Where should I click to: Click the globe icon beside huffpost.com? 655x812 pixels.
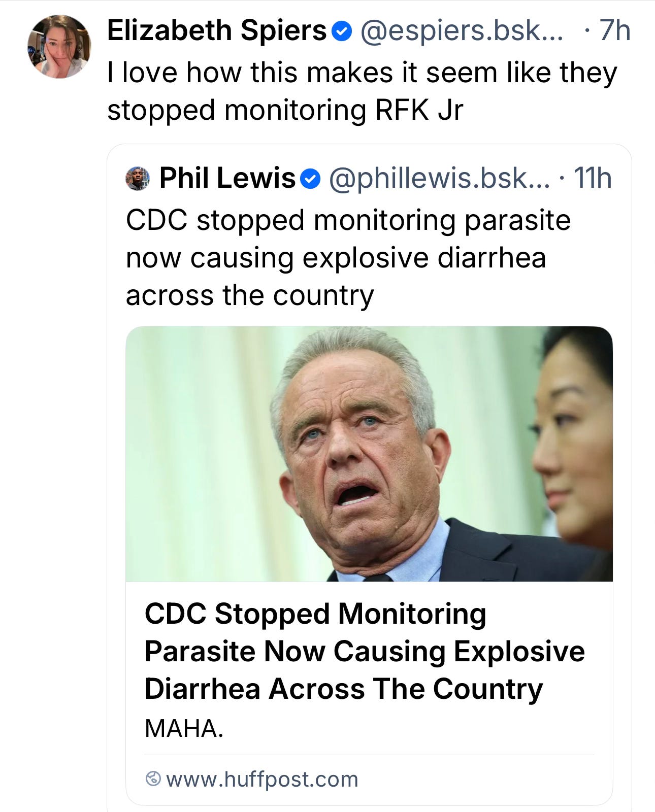click(x=153, y=779)
